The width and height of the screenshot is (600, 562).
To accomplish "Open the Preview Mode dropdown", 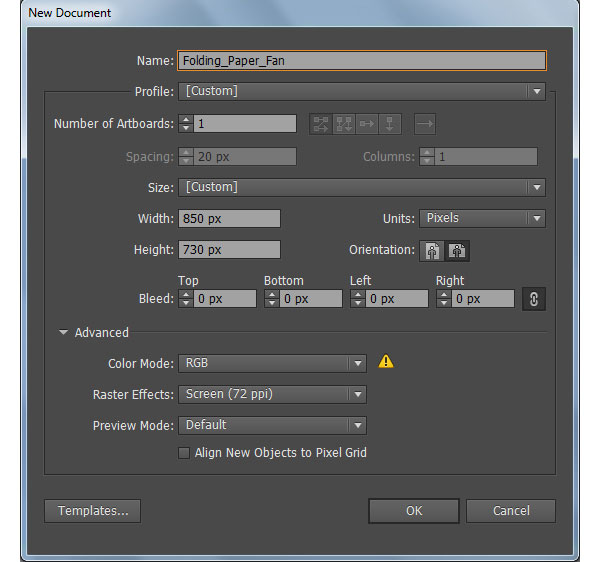I will pos(272,425).
